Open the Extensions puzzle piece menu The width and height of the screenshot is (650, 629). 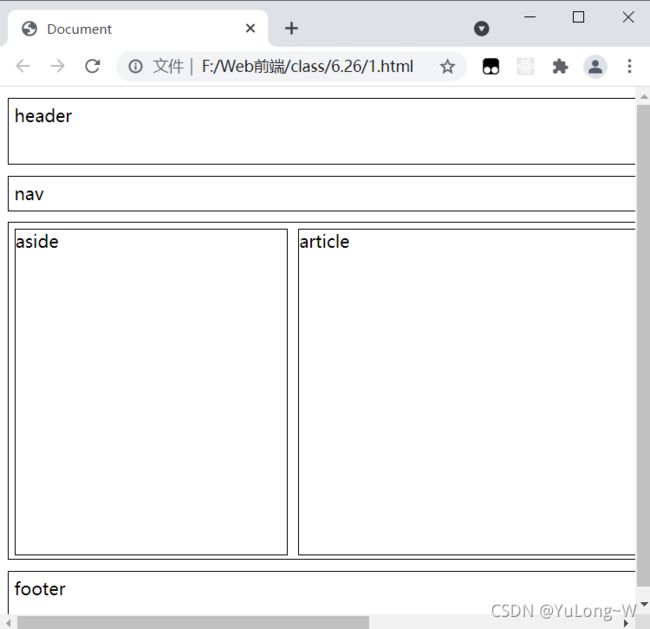tap(560, 66)
